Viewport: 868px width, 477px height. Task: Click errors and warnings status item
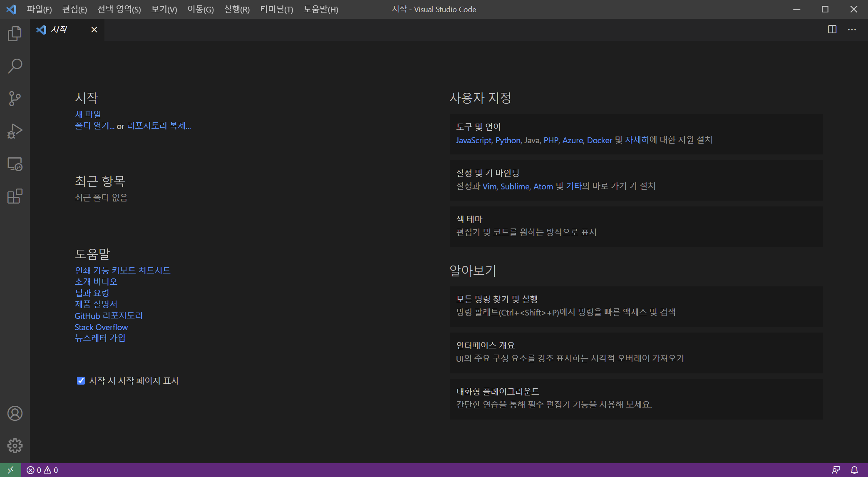(x=42, y=470)
